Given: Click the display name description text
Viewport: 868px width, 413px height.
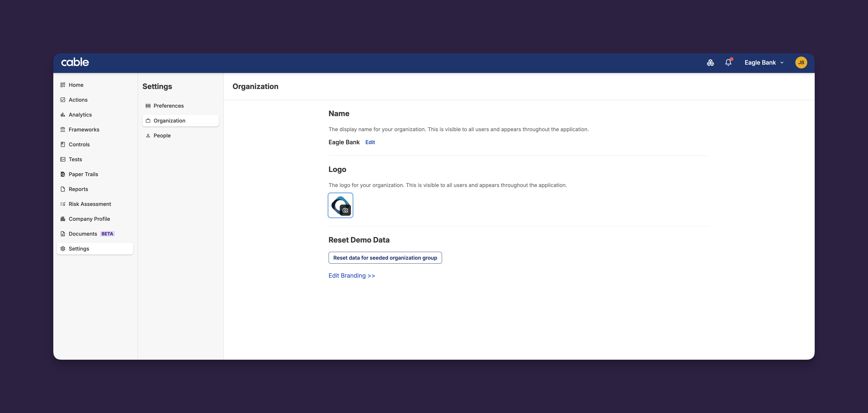Looking at the screenshot, I should pyautogui.click(x=459, y=129).
